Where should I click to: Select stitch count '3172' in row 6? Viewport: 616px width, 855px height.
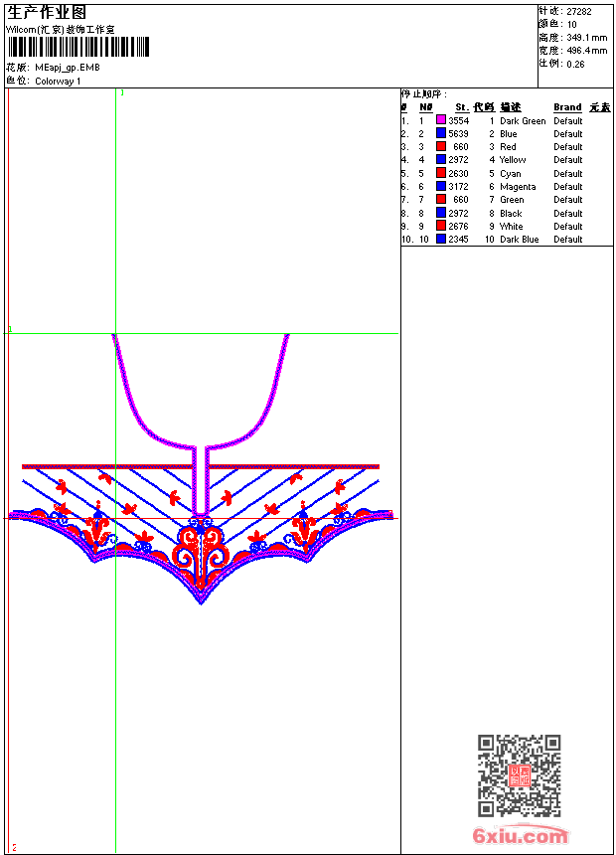tap(458, 187)
